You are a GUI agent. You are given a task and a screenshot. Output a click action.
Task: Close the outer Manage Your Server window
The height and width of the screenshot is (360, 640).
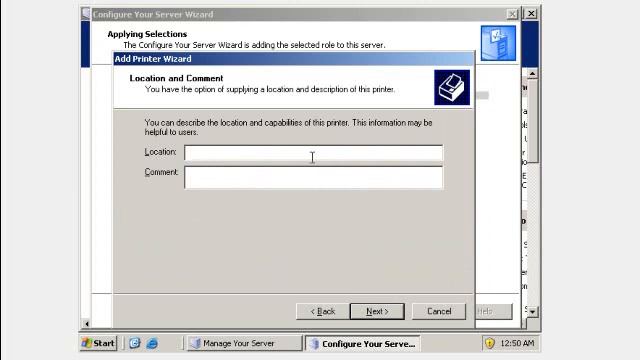coord(531,13)
